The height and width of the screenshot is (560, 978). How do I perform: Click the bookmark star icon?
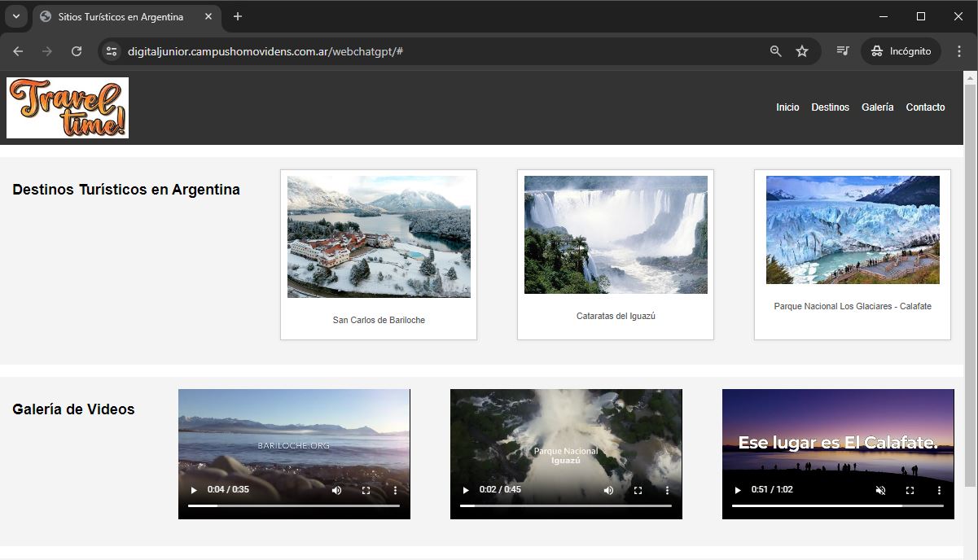(x=802, y=51)
